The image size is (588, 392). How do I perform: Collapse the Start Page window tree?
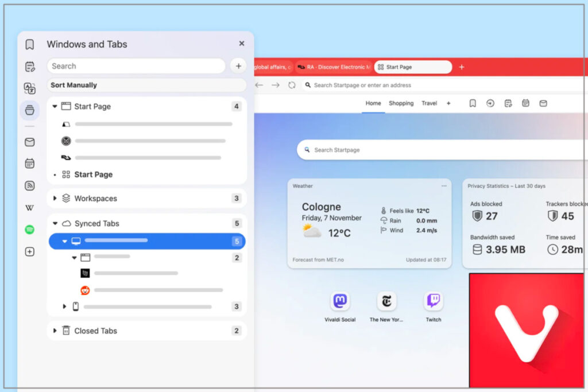click(55, 107)
